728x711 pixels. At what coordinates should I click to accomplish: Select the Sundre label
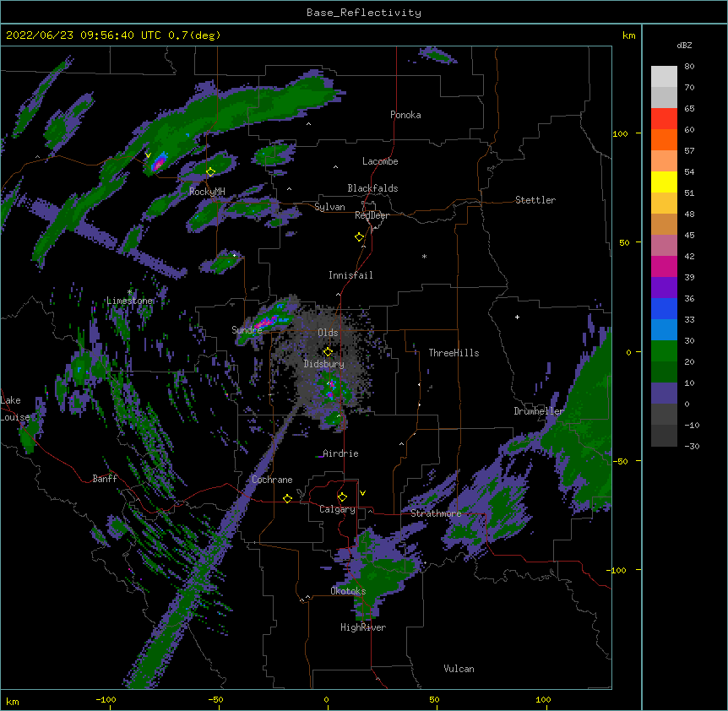[247, 330]
